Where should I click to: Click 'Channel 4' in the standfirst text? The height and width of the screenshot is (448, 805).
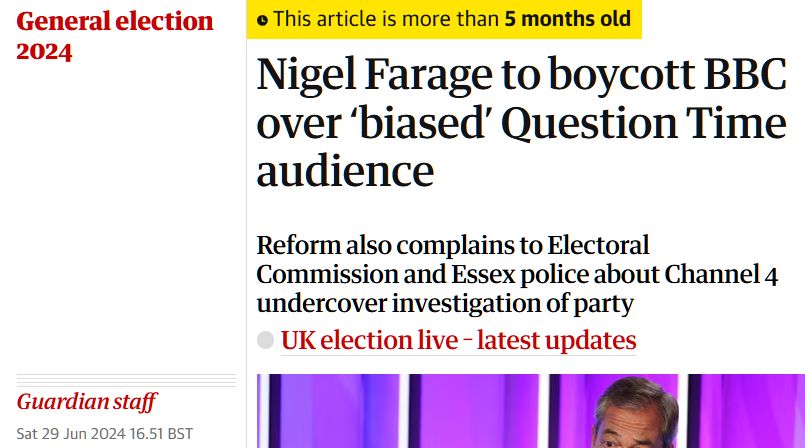tap(721, 275)
